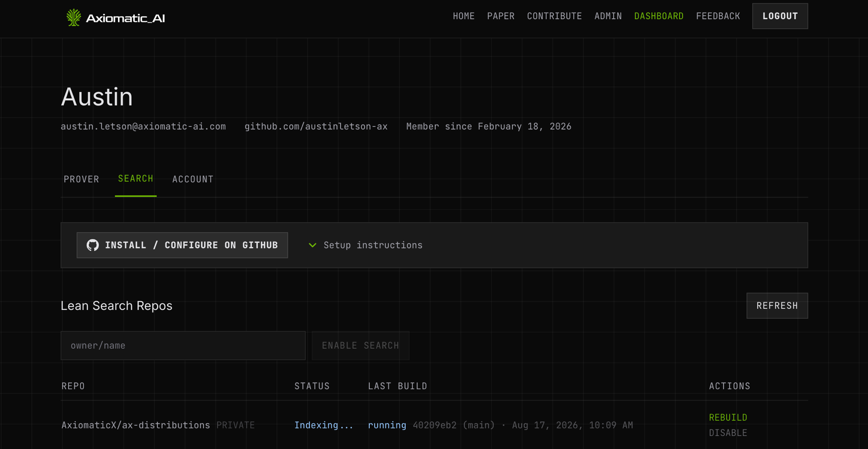Focus the owner/name input field
Screen dimensions: 868x449
183,346
